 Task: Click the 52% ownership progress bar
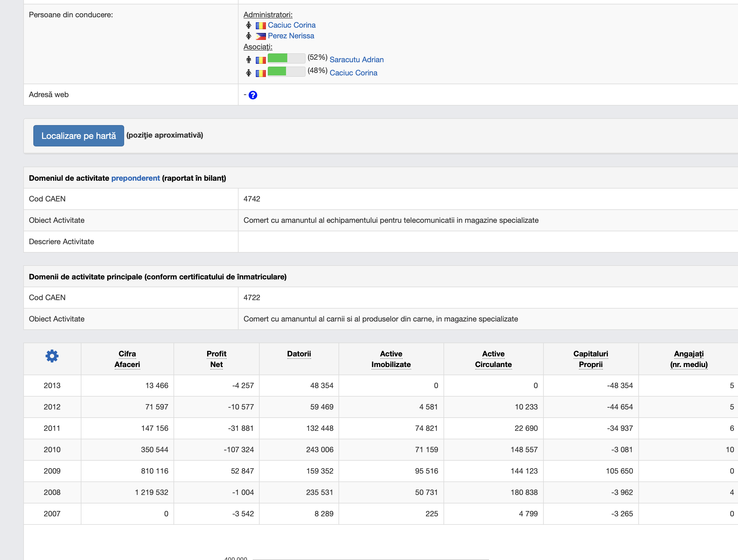tap(286, 59)
